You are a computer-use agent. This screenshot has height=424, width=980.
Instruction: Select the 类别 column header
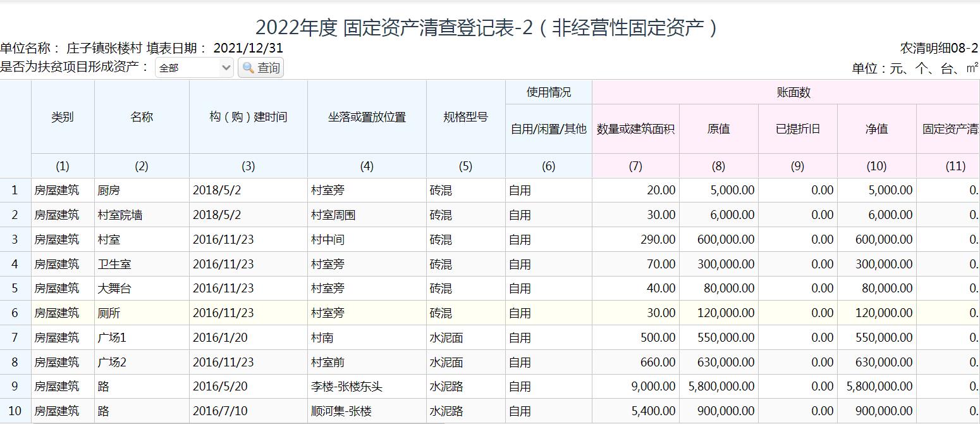click(x=63, y=117)
